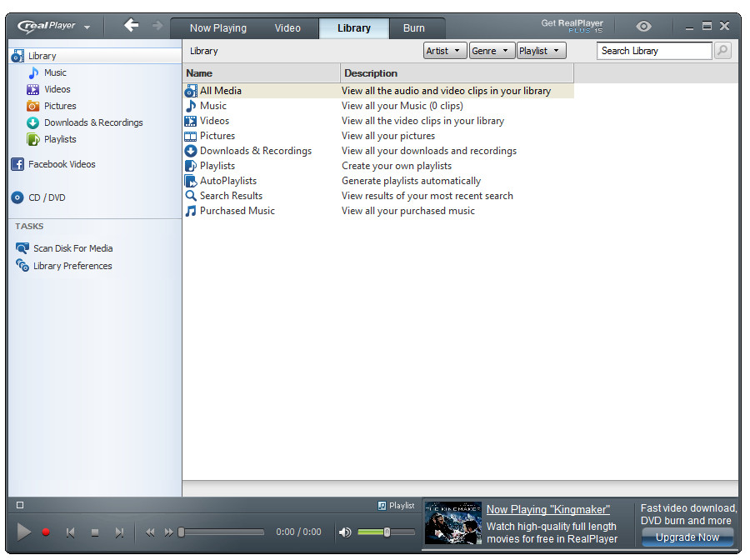
Task: Open Facebook Videos via its icon
Action: 17,164
